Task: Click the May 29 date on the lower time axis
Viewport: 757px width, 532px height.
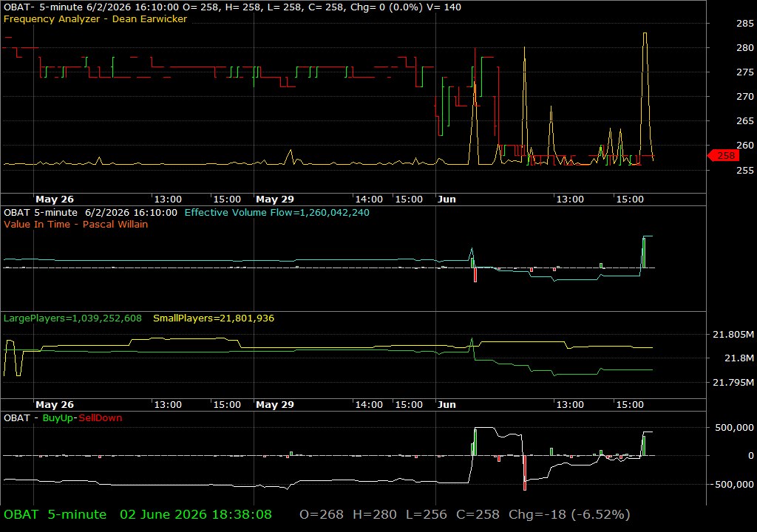Action: pyautogui.click(x=275, y=405)
